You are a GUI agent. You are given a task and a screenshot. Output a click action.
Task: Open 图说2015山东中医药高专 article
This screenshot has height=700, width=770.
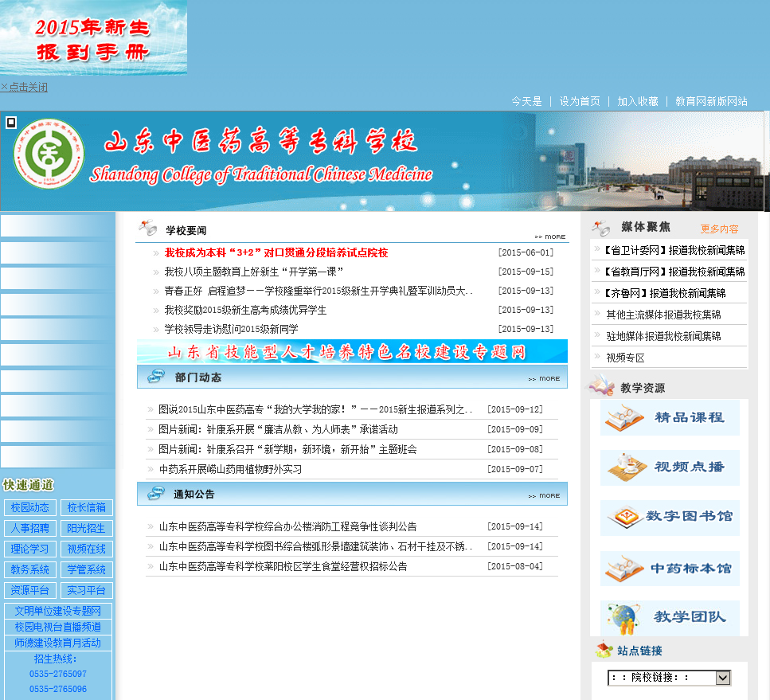pyautogui.click(x=316, y=409)
